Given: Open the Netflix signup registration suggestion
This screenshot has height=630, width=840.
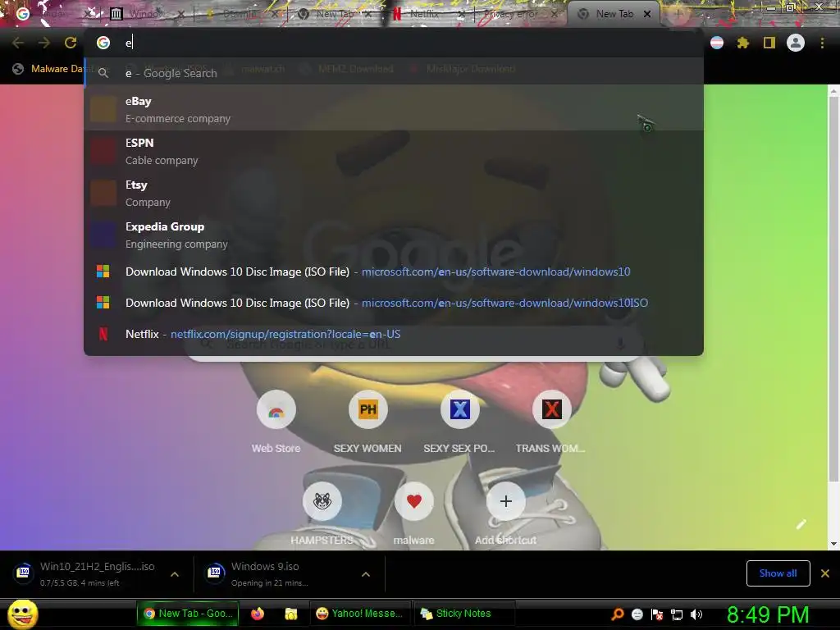Looking at the screenshot, I should [394, 335].
